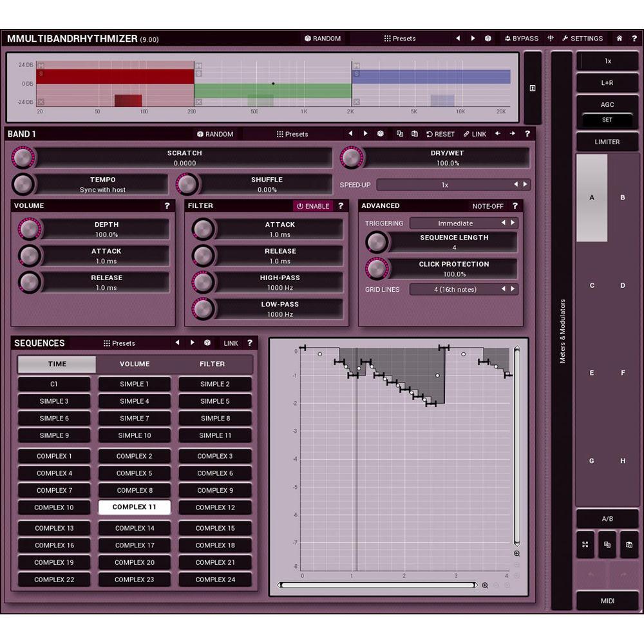Click the Paste icon in the Band 1 toolbar
644x644 pixels.
pos(413,134)
